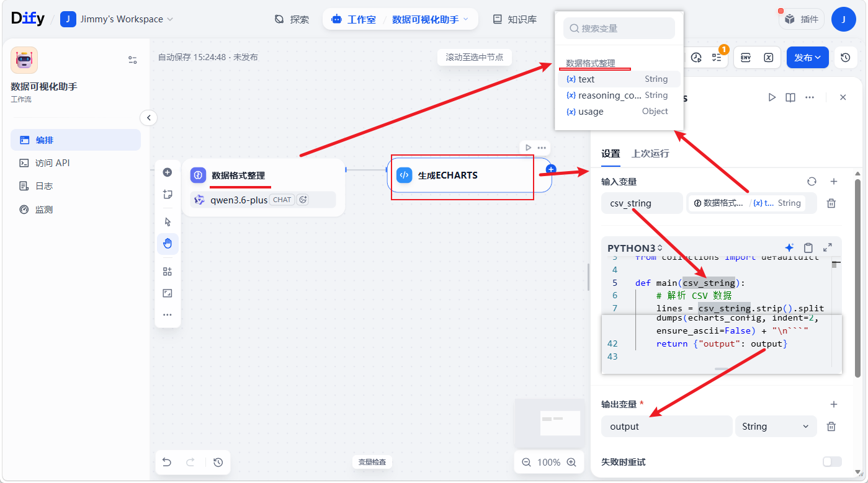Open the 工作室 studio section
Screen dimensions: 868x483
(354, 19)
